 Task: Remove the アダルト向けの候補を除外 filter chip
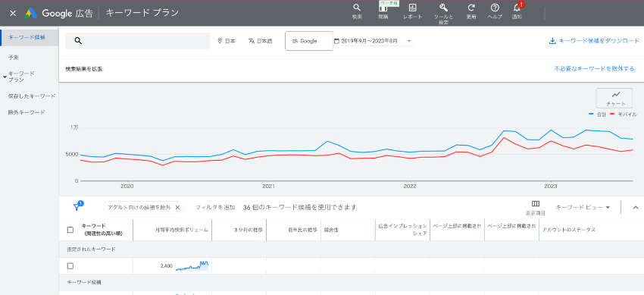point(177,208)
